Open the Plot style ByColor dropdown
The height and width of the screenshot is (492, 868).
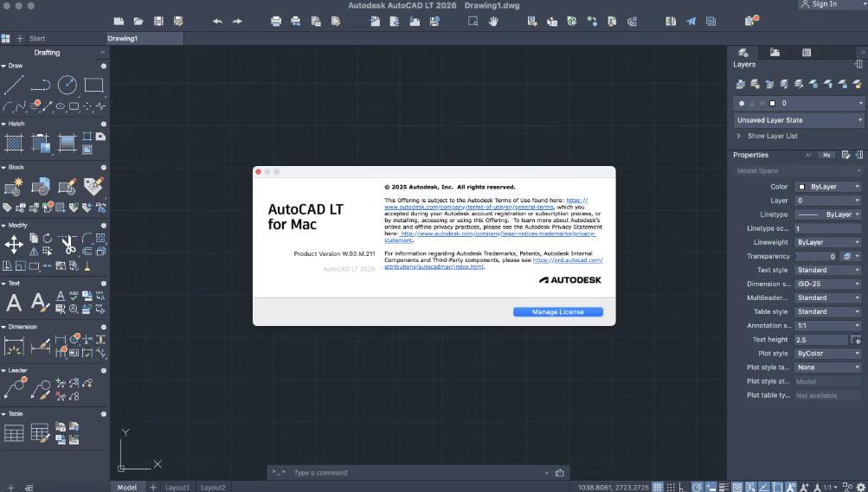pos(828,354)
